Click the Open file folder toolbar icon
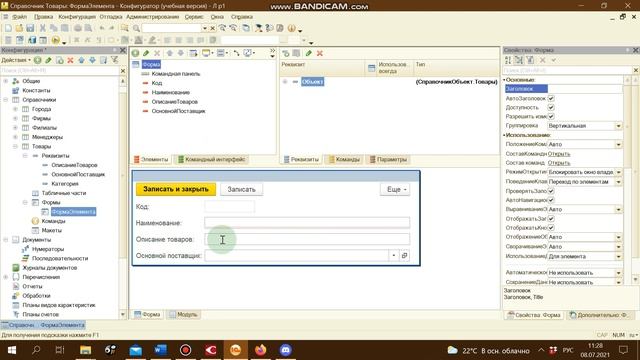 (x=19, y=28)
